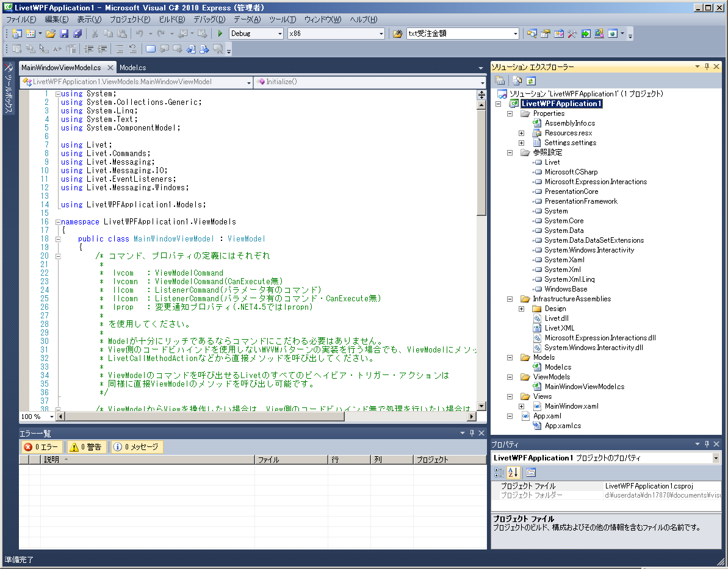Save the current file with the disk icon
728x569 pixels.
[64, 34]
